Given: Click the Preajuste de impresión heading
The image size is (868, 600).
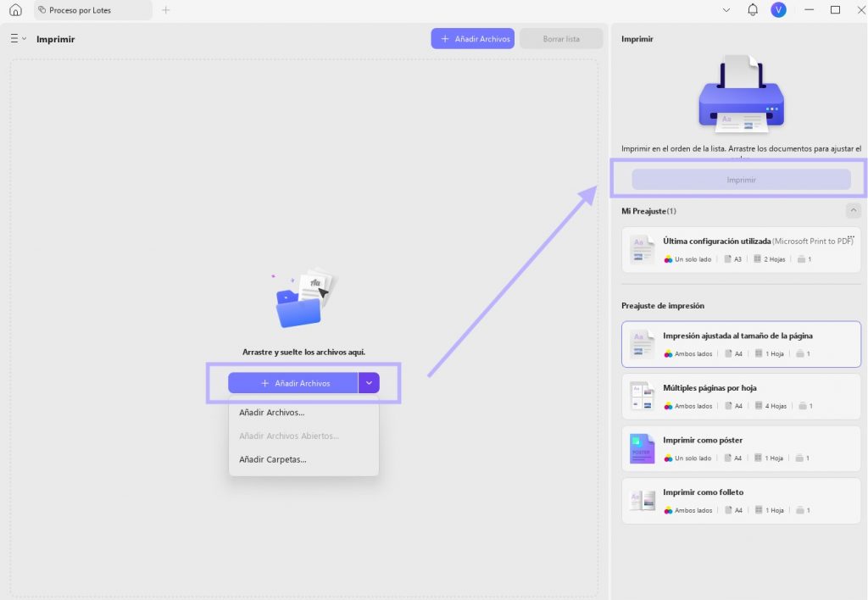Looking at the screenshot, I should (663, 306).
